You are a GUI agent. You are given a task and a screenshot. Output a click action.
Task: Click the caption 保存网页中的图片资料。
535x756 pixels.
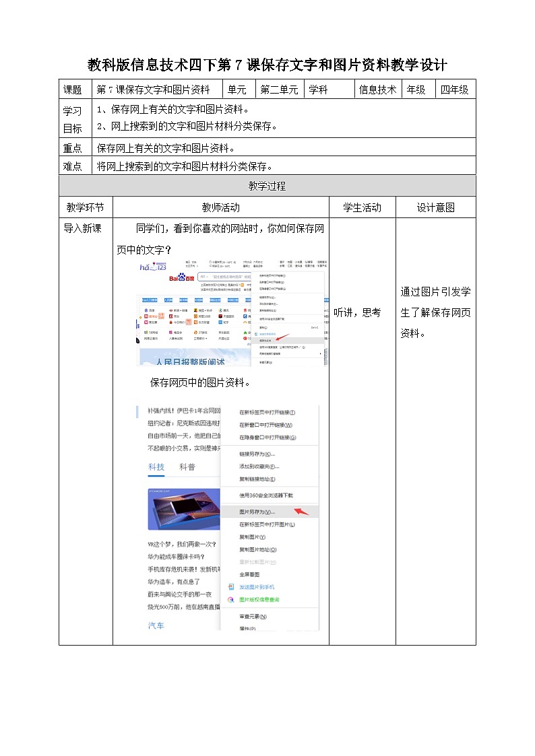[x=200, y=382]
